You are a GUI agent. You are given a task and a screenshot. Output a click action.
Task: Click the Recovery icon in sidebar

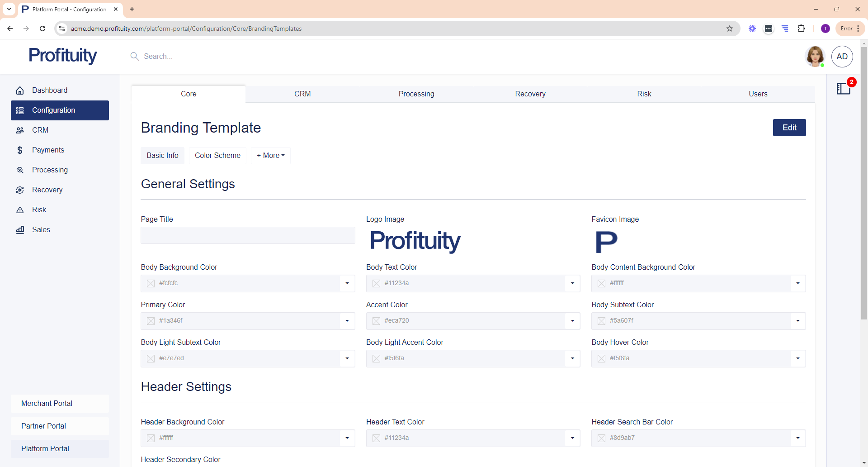(x=20, y=190)
